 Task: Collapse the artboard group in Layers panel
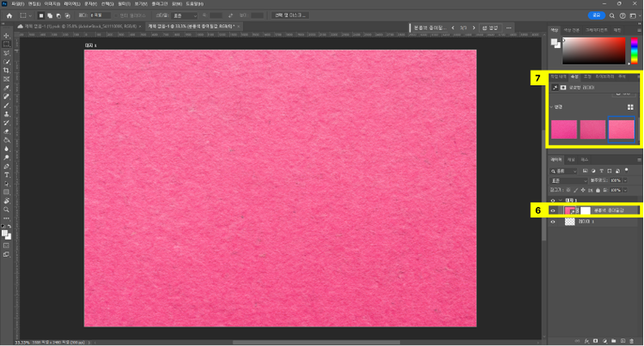coord(560,201)
